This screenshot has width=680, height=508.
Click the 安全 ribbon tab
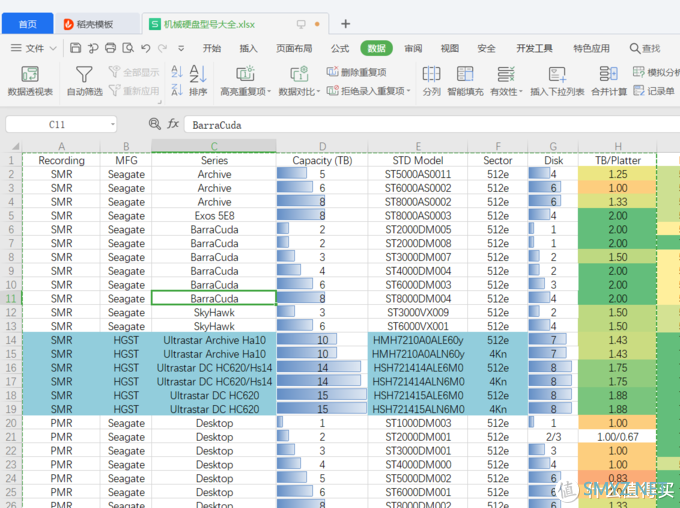point(486,48)
